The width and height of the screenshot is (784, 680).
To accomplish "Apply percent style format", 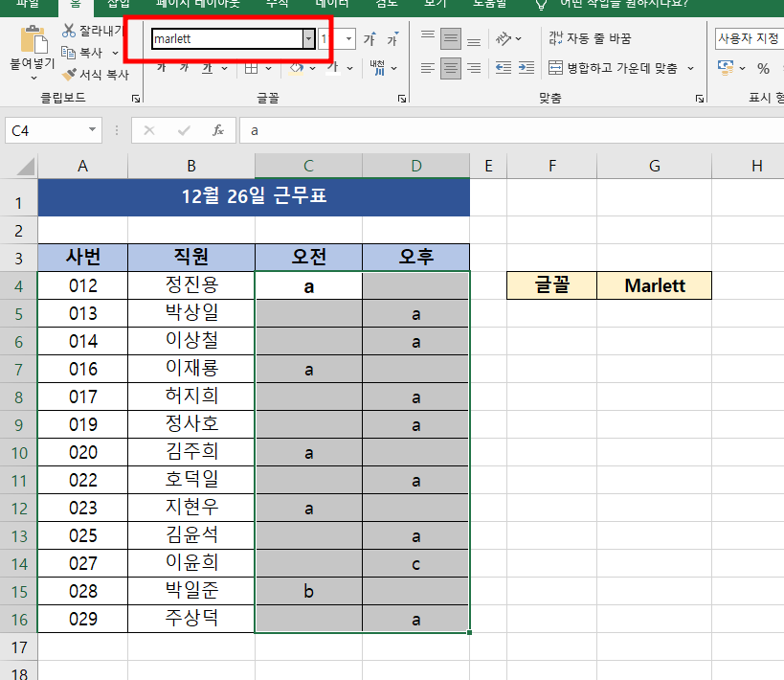I will [763, 69].
